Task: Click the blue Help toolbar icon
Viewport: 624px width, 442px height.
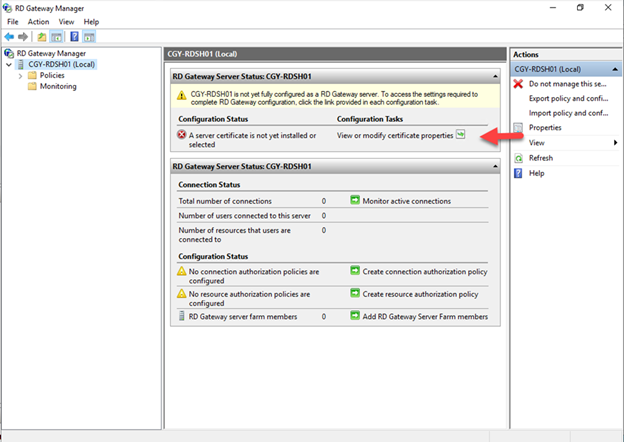Action: [x=74, y=36]
